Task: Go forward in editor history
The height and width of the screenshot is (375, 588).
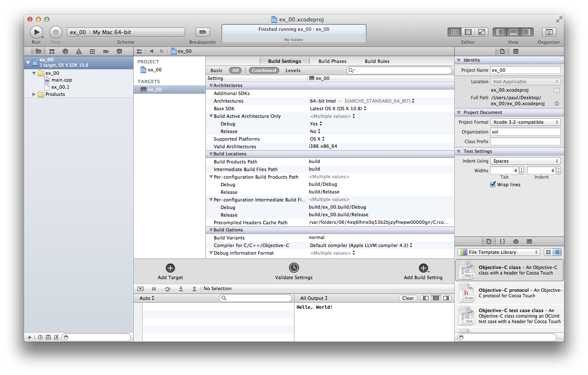Action: [x=162, y=52]
